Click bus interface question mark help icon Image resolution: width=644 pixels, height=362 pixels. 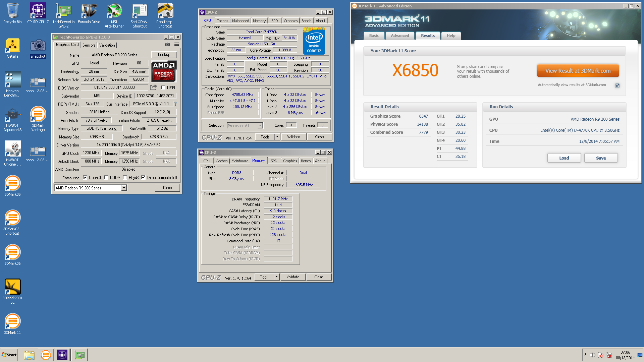(175, 104)
